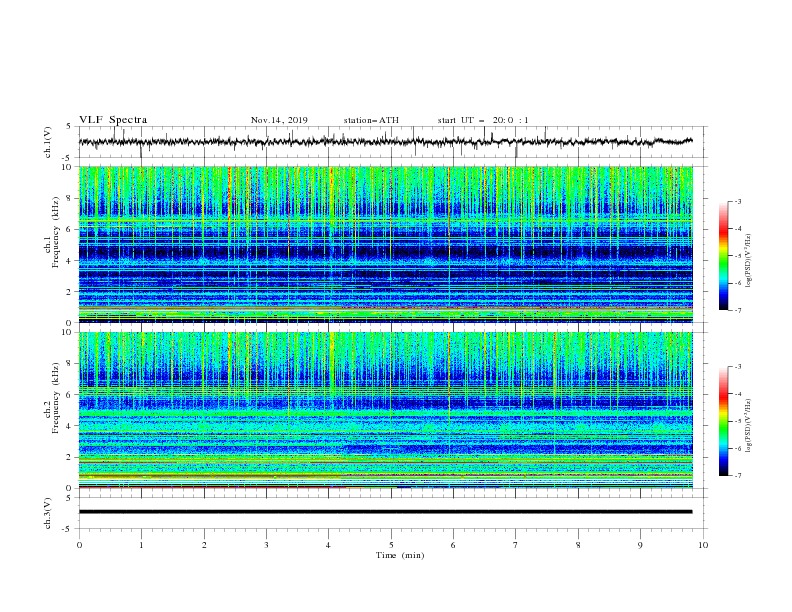Image resolution: width=792 pixels, height=612 pixels.
Task: Click the "1" tick on the Time axis
Action: [x=141, y=545]
